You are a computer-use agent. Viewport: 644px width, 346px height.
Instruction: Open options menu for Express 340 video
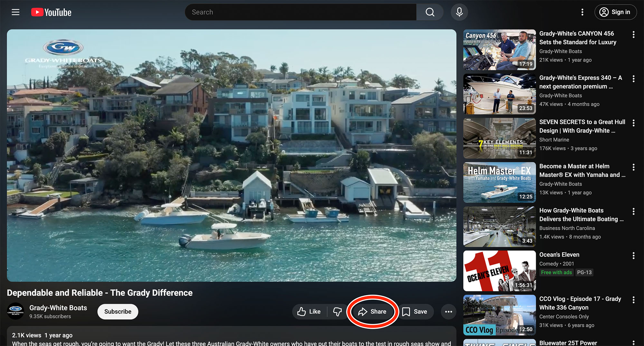point(633,79)
